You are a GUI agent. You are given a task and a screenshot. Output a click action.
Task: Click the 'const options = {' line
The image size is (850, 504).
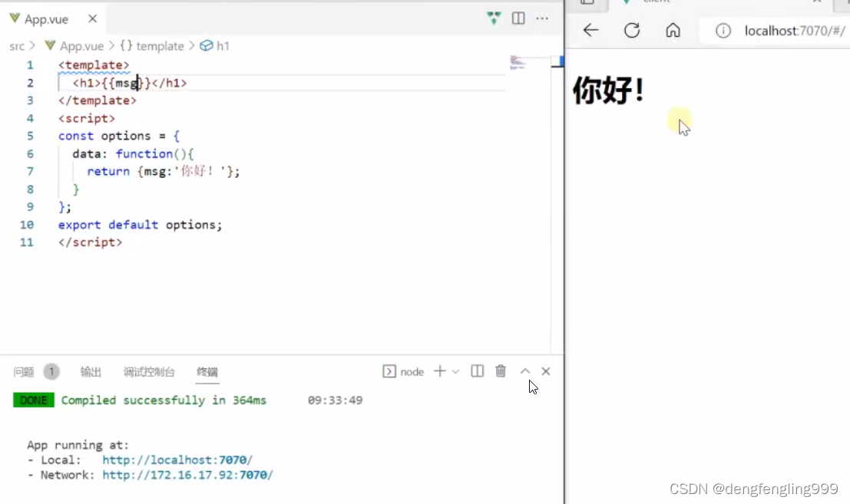[x=119, y=136]
